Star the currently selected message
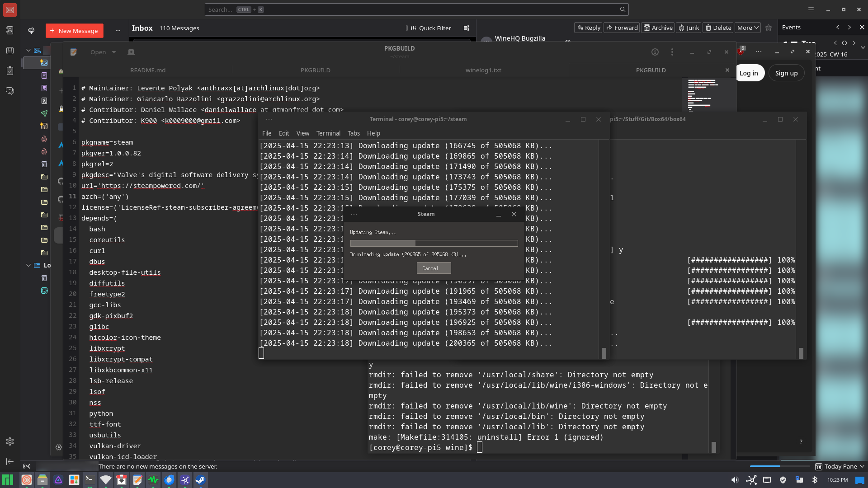868x488 pixels. coord(769,28)
